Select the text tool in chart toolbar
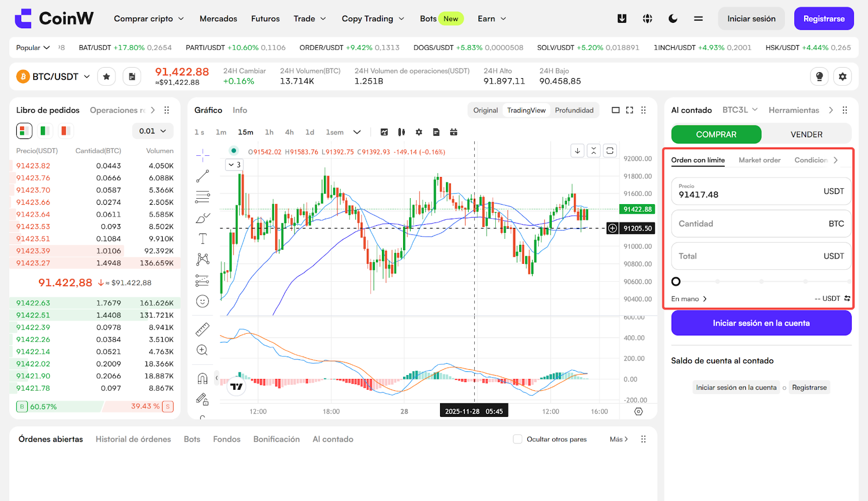This screenshot has height=501, width=868. pos(202,238)
